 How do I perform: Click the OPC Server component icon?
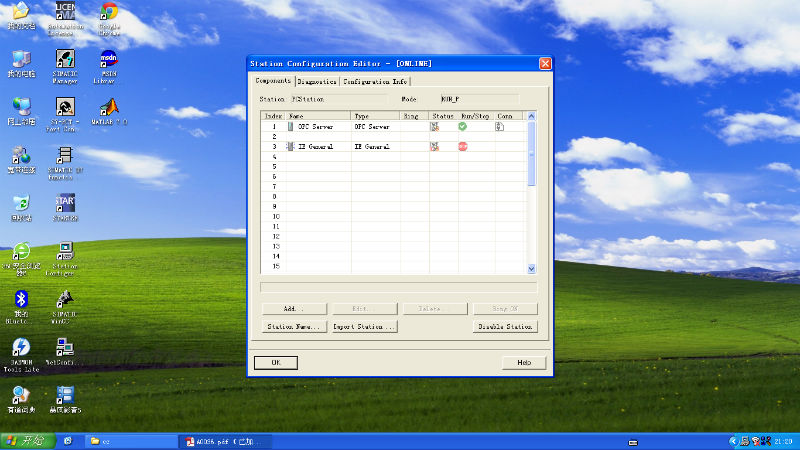pos(290,127)
